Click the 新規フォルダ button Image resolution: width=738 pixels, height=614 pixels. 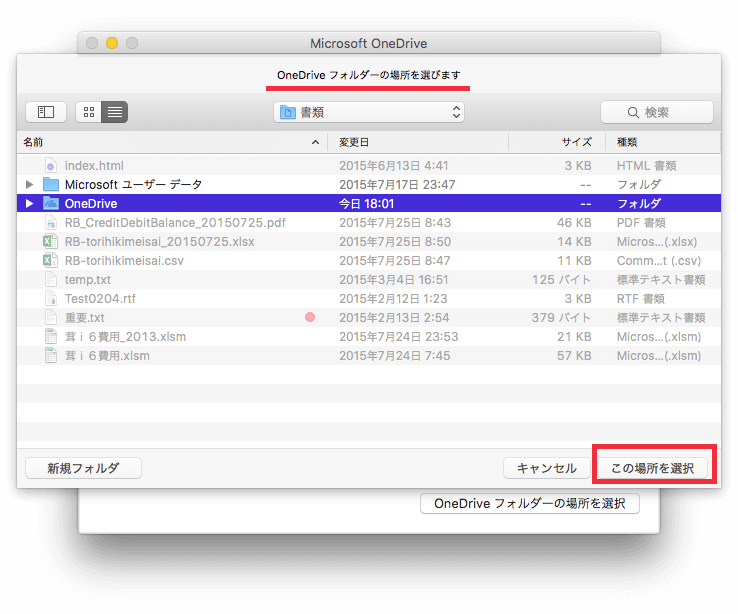click(83, 468)
